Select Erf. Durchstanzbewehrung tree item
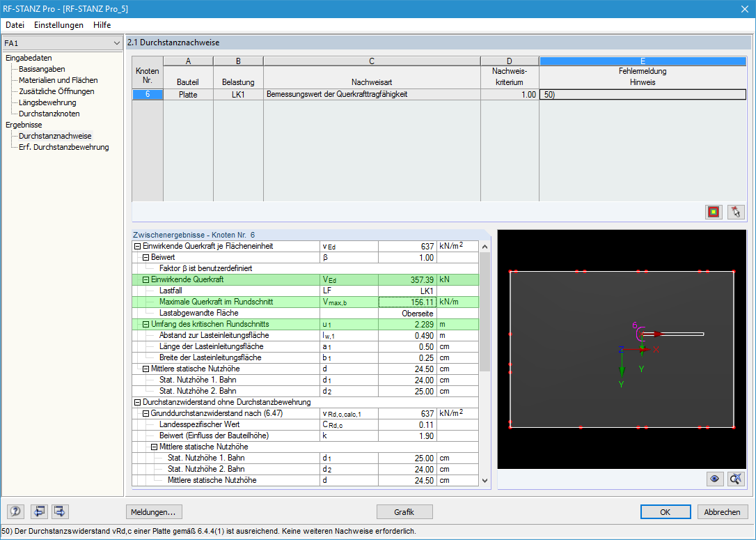The image size is (756, 540). pyautogui.click(x=63, y=147)
